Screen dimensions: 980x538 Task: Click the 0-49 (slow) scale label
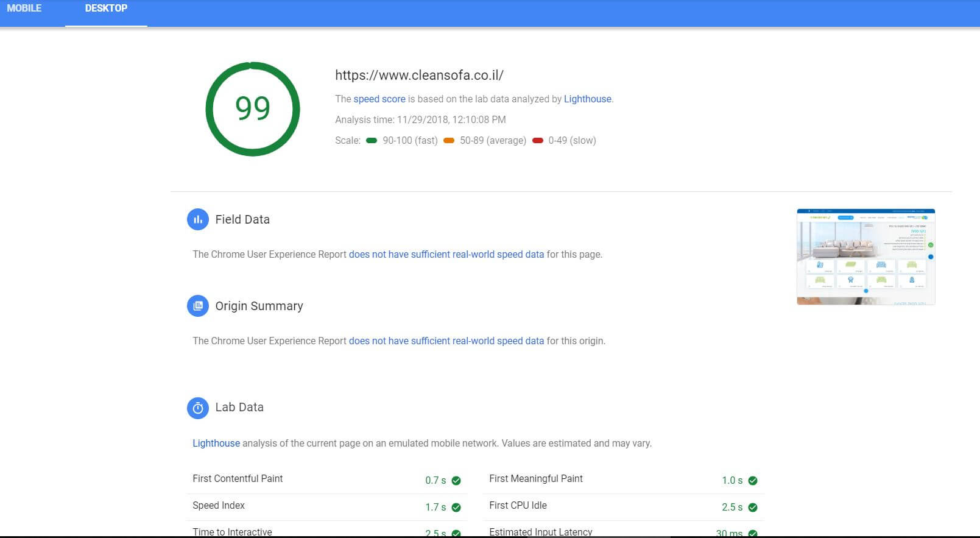pos(572,141)
